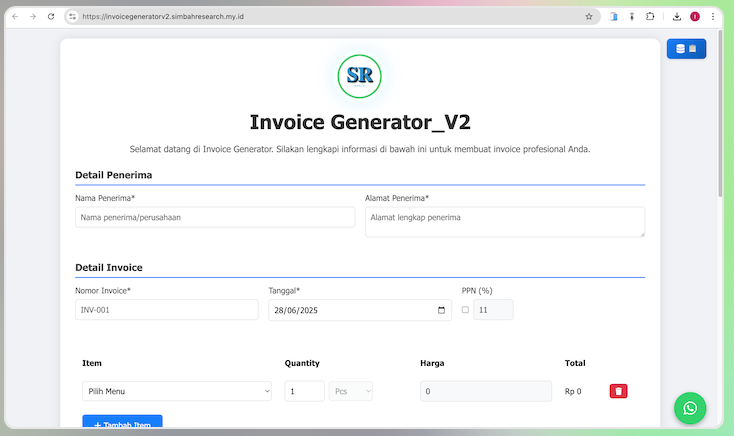Click the SR logo at top
Image resolution: width=734 pixels, height=436 pixels.
coord(359,74)
